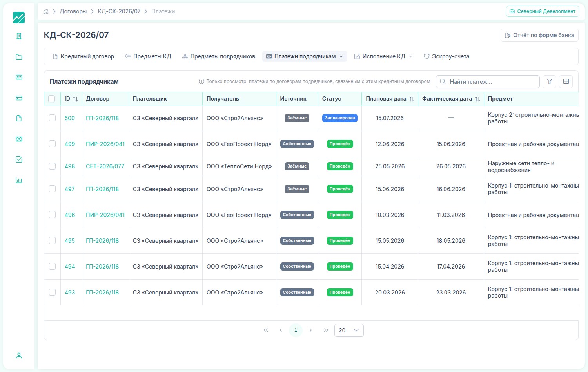Expand the Исполнение КД tab dropdown
Screen dimensions: 588x372
tap(410, 56)
